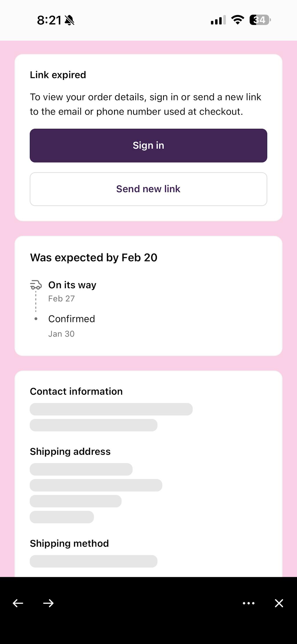
Task: Tap the Sign in button
Action: coord(148,145)
